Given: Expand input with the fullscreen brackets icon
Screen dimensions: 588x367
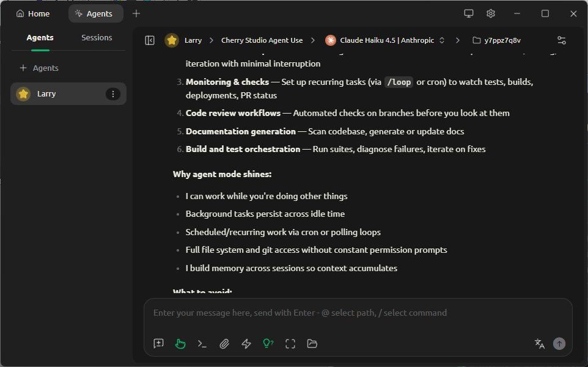Looking at the screenshot, I should coord(290,343).
